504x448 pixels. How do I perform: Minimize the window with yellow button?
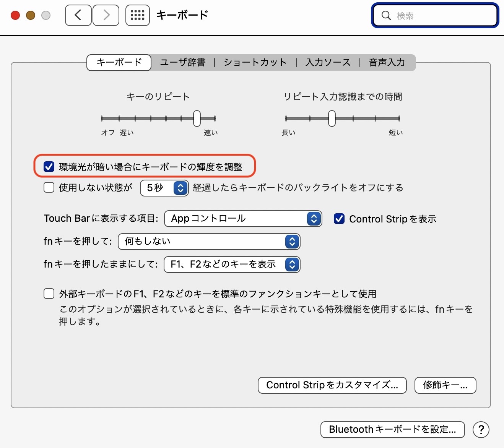tap(31, 15)
